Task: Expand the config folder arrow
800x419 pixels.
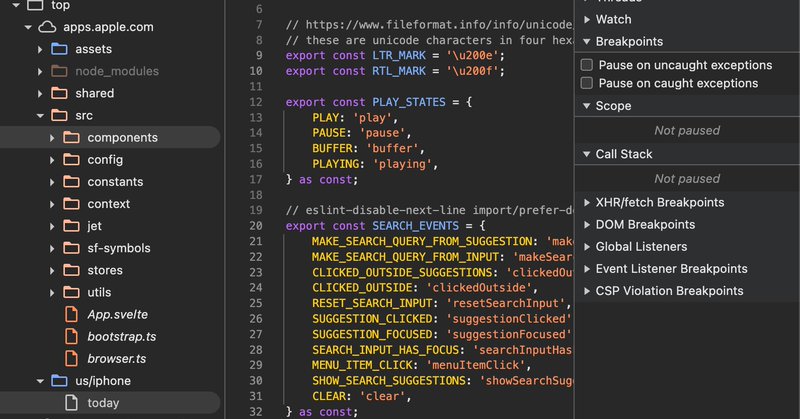Action: click(52, 160)
